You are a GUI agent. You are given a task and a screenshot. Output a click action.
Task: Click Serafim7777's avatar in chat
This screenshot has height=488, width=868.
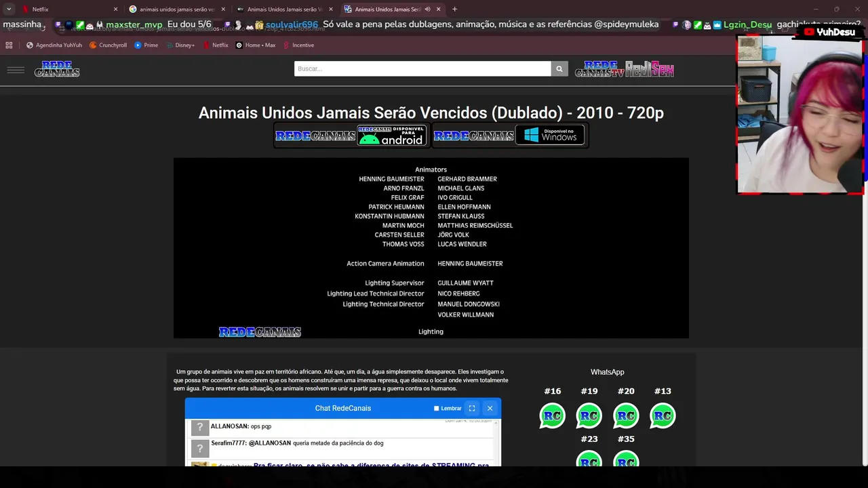click(x=199, y=448)
